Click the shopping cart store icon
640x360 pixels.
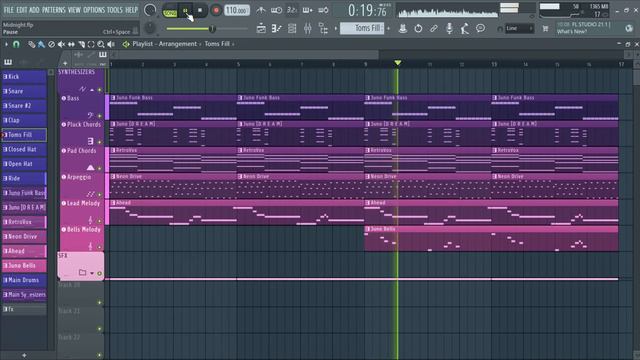click(x=545, y=29)
